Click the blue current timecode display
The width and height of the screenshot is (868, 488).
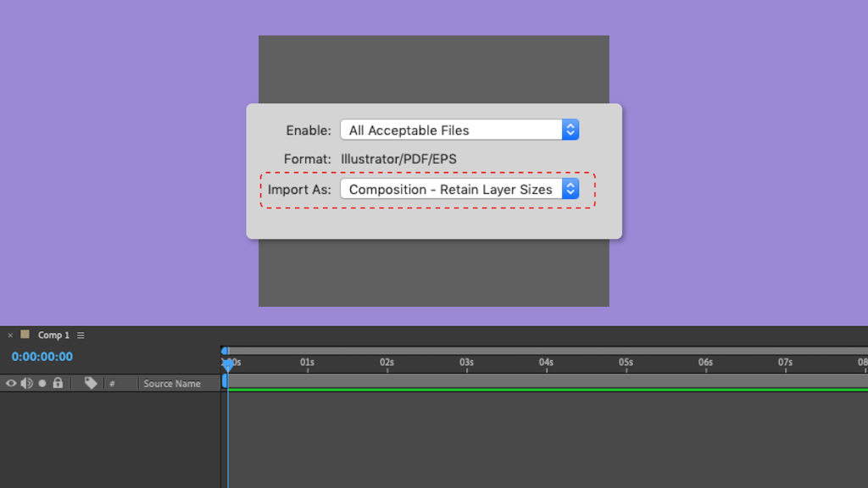pos(42,357)
